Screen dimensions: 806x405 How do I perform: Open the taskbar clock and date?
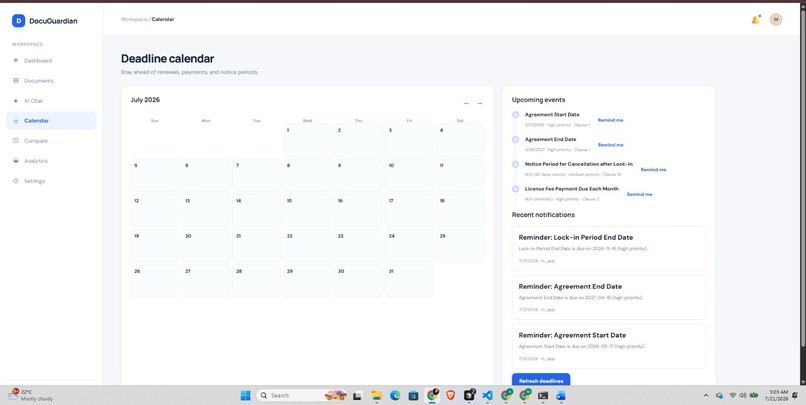click(x=776, y=395)
